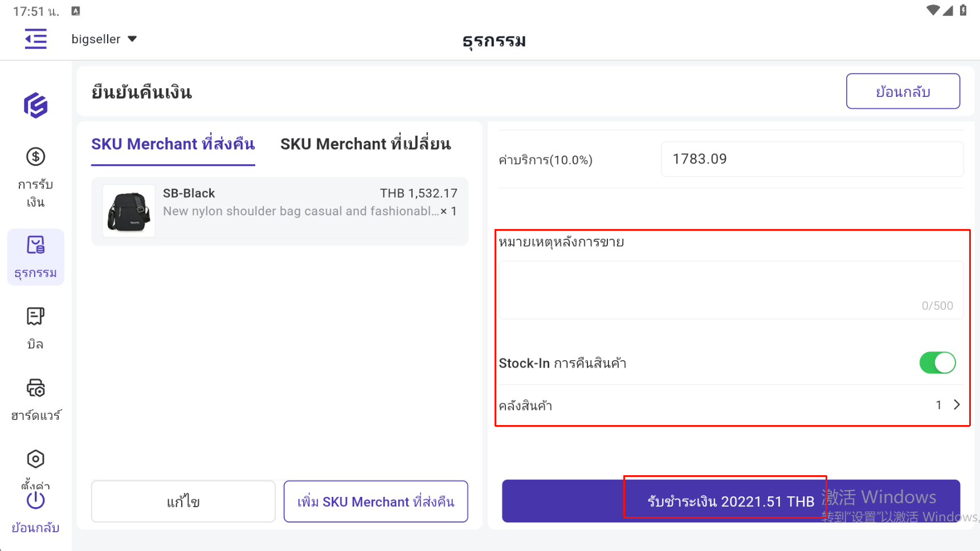Select ธุรกรรม transaction icon in sidebar
This screenshot has height=551, width=980.
35,246
